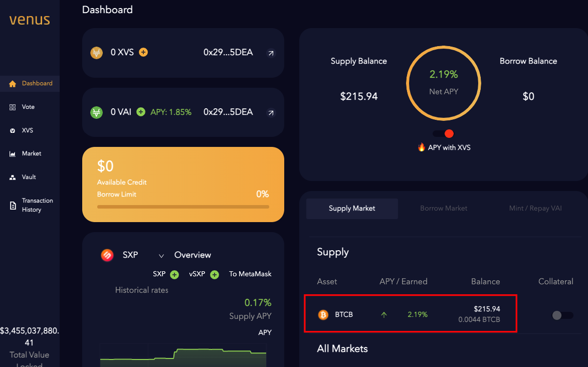The width and height of the screenshot is (588, 367).
Task: Open the VAI wallet address external link arrow
Action: tap(271, 113)
